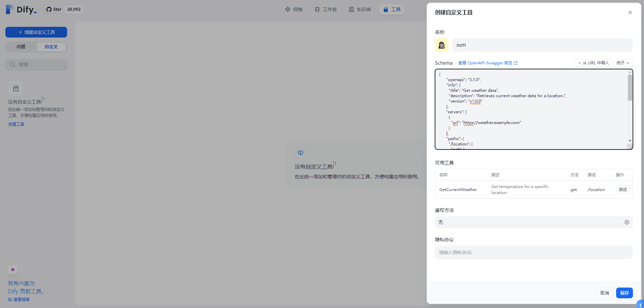Switch to the 内置 tab
The image size is (644, 308).
point(21,47)
